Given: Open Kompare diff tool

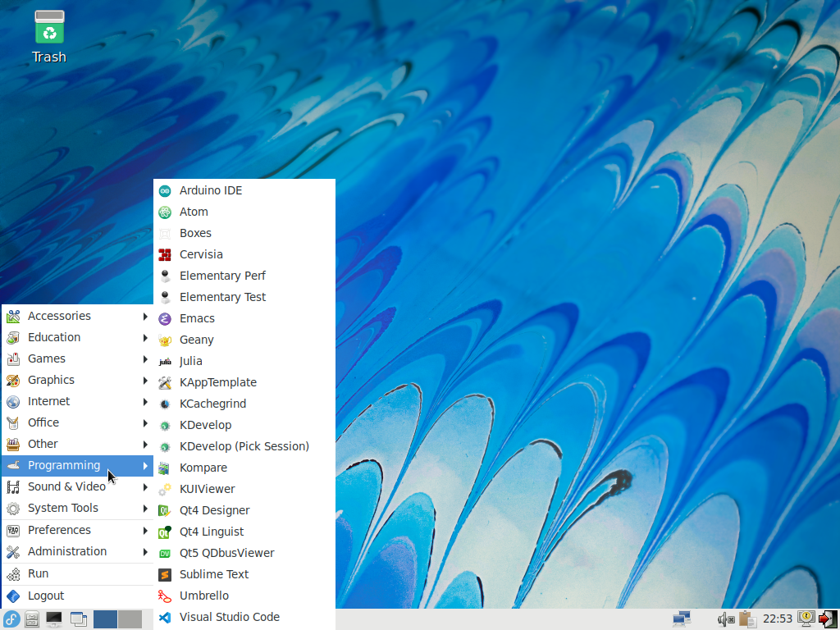Looking at the screenshot, I should pyautogui.click(x=244, y=468).
